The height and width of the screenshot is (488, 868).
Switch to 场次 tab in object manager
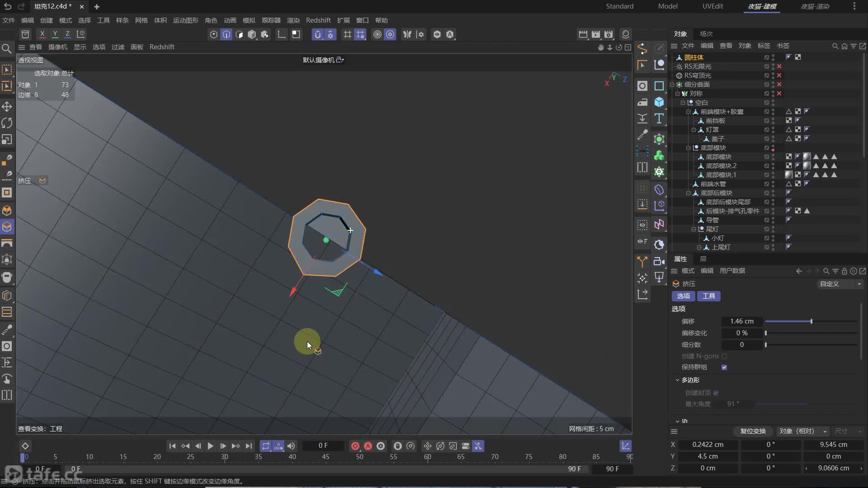(x=706, y=34)
